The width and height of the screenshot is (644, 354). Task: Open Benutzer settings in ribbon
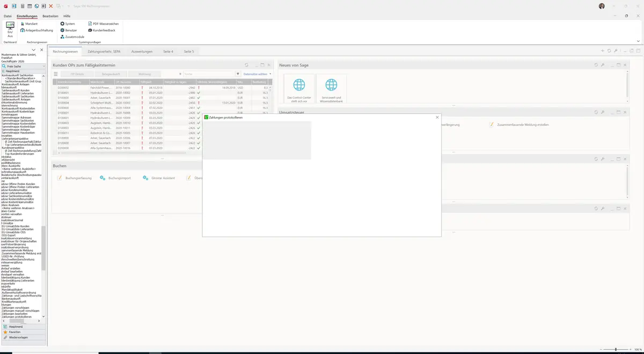coord(69,31)
